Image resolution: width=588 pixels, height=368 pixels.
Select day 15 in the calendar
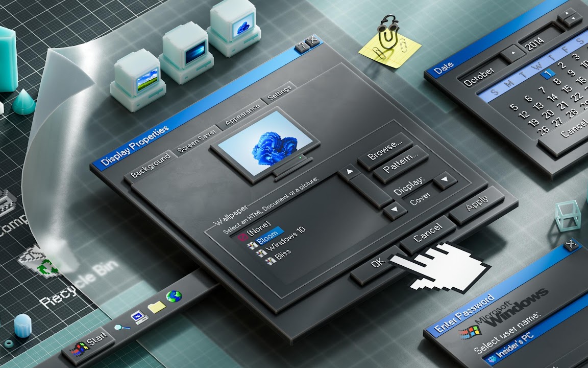click(x=567, y=88)
